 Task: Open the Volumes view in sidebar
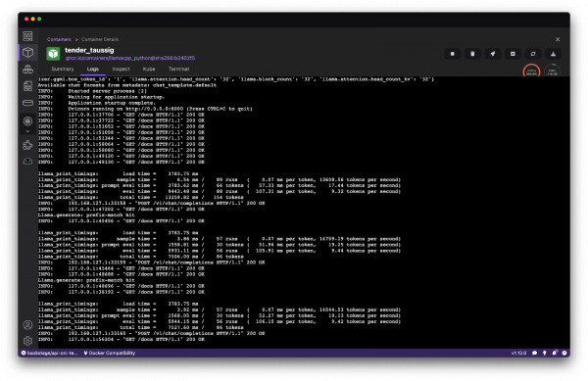coord(27,103)
